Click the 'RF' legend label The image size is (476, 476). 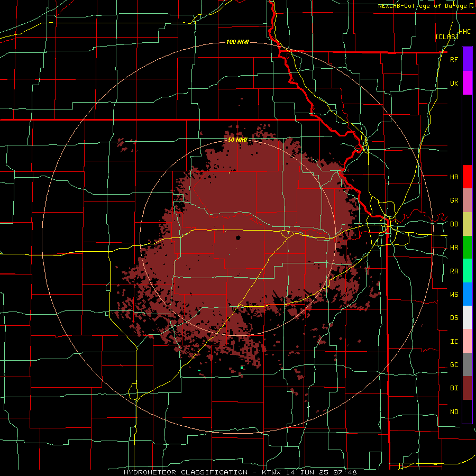[x=454, y=59]
